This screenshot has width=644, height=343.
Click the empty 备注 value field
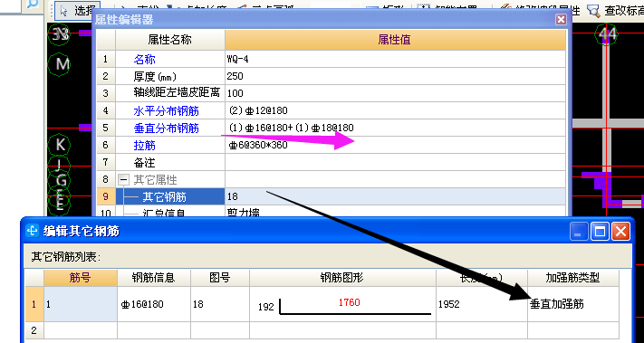click(x=395, y=163)
